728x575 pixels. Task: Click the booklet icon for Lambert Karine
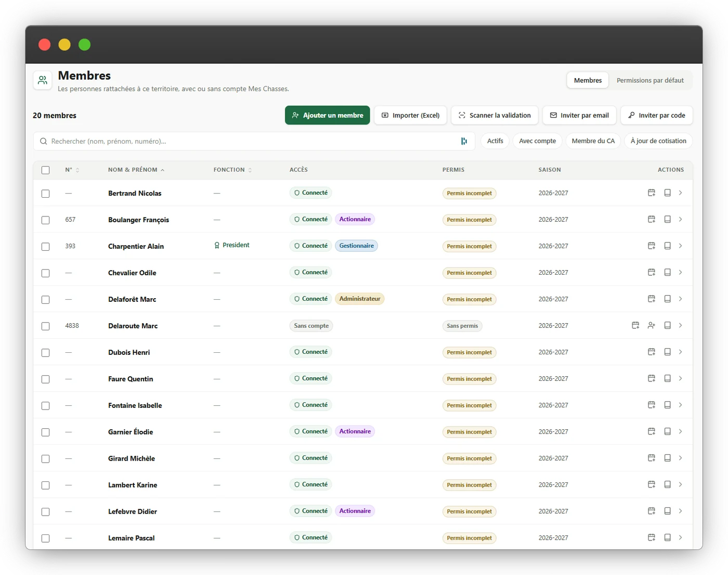pos(667,485)
